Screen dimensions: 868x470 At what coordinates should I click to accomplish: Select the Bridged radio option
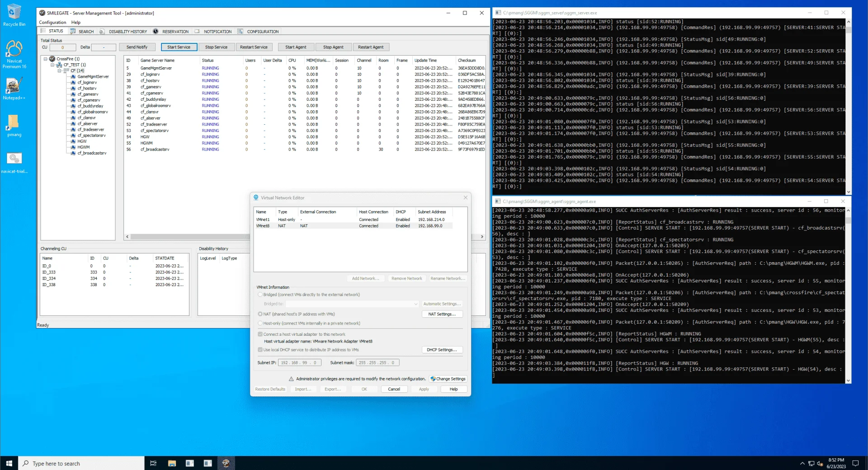[260, 295]
